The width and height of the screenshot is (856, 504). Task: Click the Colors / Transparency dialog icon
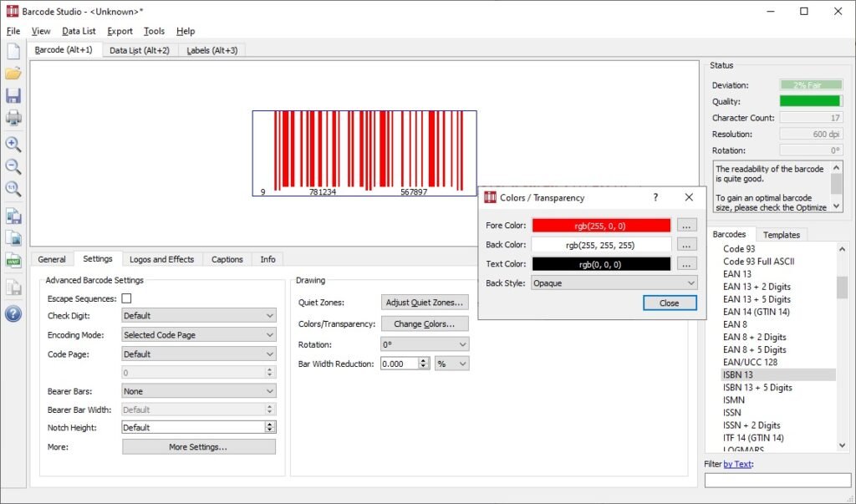click(x=490, y=197)
